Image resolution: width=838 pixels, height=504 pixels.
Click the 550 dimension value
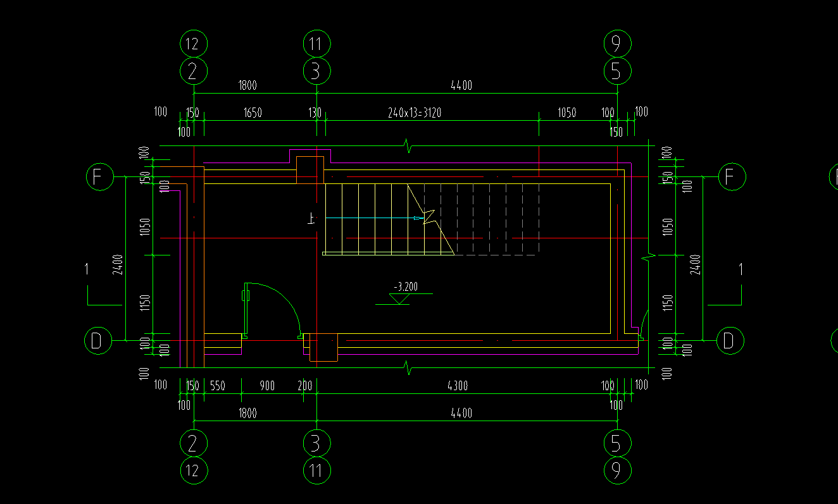pos(218,385)
